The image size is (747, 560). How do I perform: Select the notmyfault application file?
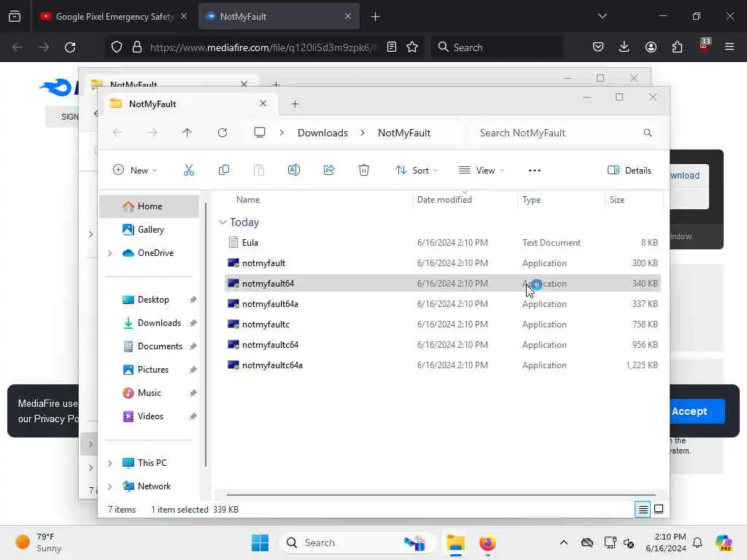[443, 262]
